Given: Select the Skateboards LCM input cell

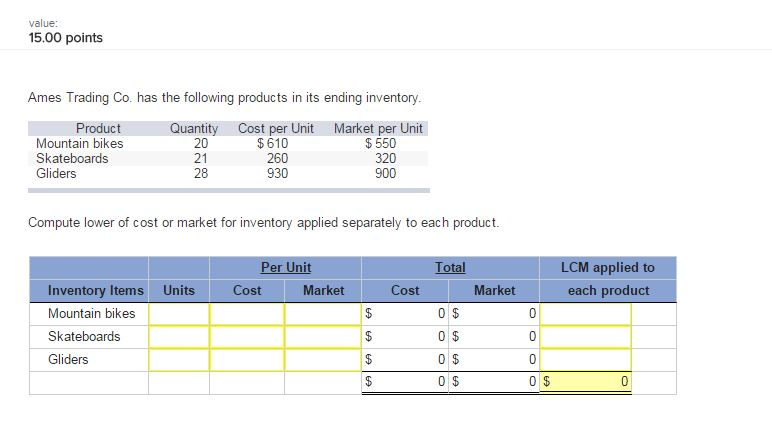Looking at the screenshot, I should [x=587, y=337].
